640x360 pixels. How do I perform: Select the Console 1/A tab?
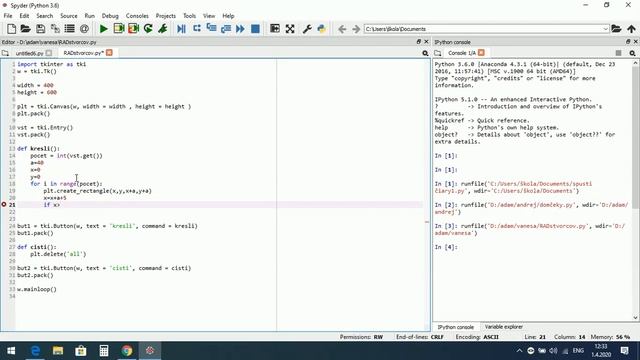pos(462,53)
